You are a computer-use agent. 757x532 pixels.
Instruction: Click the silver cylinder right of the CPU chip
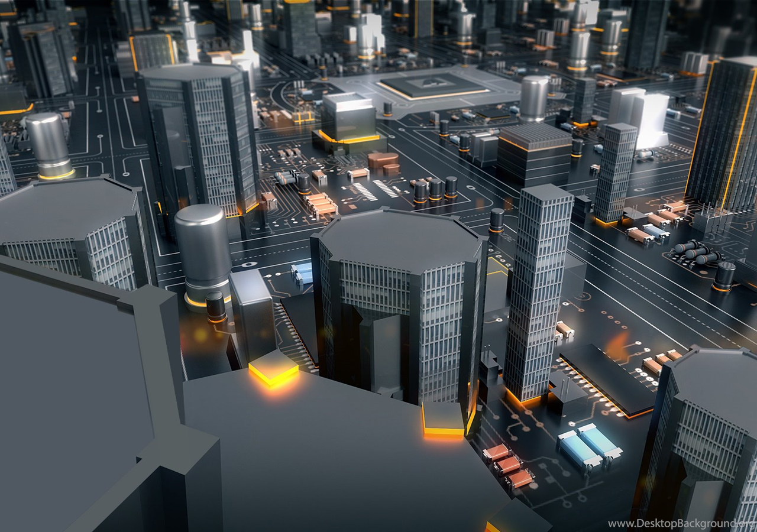click(533, 98)
